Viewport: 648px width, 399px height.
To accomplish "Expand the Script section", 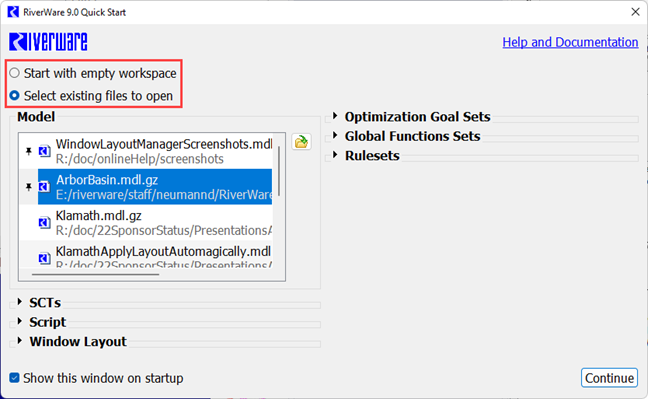I will tap(19, 321).
